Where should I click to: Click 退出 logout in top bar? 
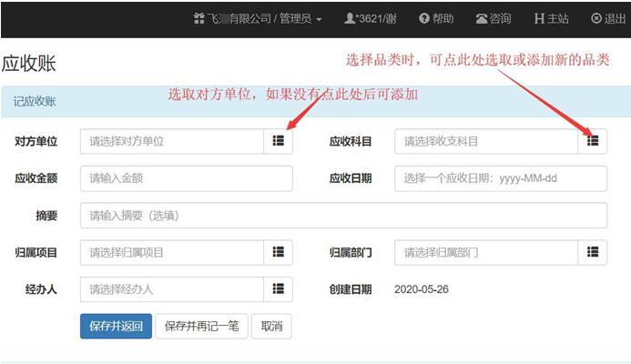608,18
